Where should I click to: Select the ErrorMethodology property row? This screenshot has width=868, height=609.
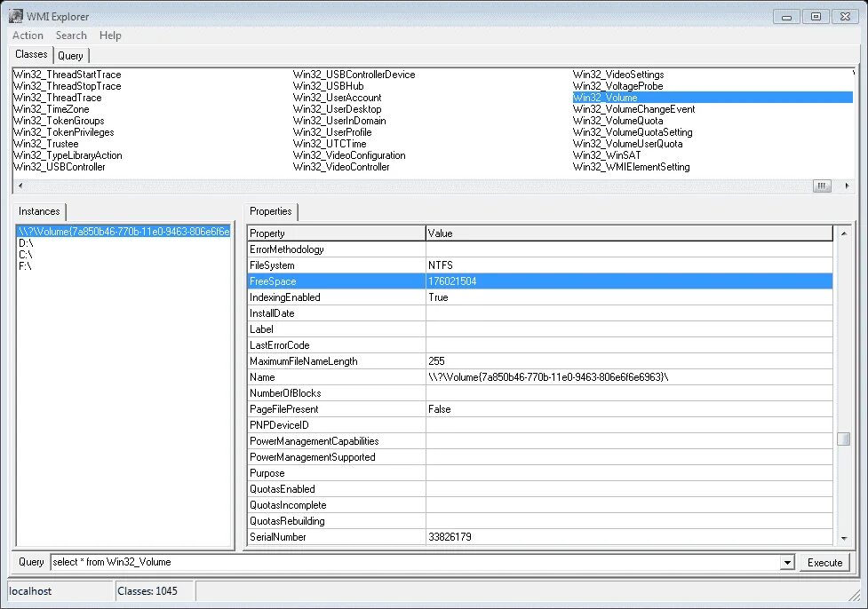click(x=540, y=249)
